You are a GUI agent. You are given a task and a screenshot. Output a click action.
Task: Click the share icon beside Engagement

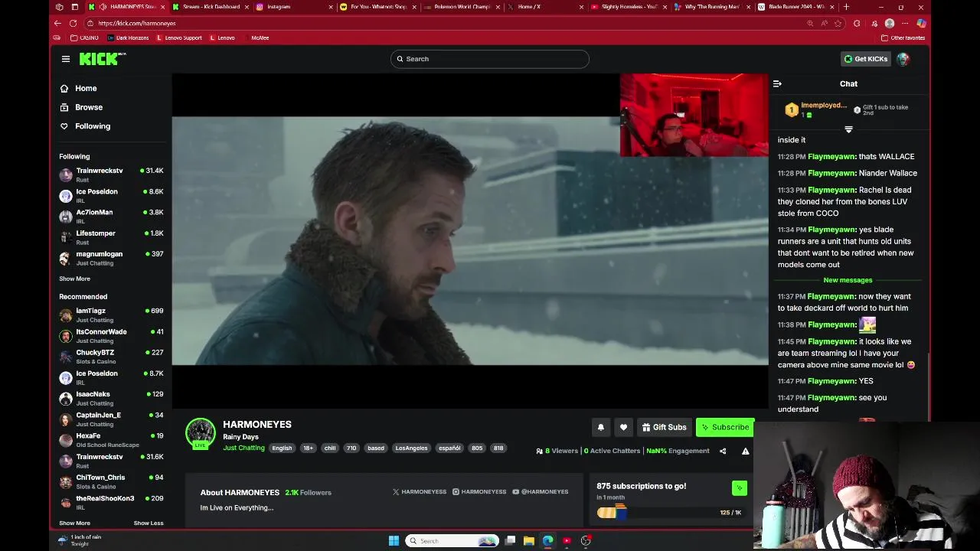coord(723,451)
